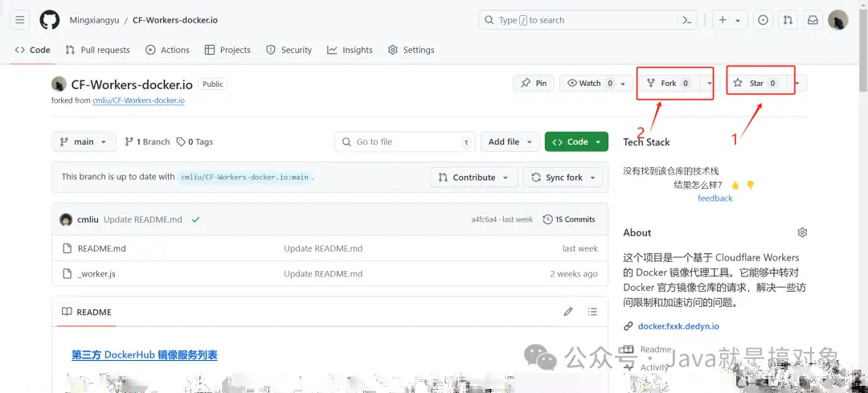The height and width of the screenshot is (393, 868).
Task: Open the issues circle-dot icon
Action: point(763,20)
